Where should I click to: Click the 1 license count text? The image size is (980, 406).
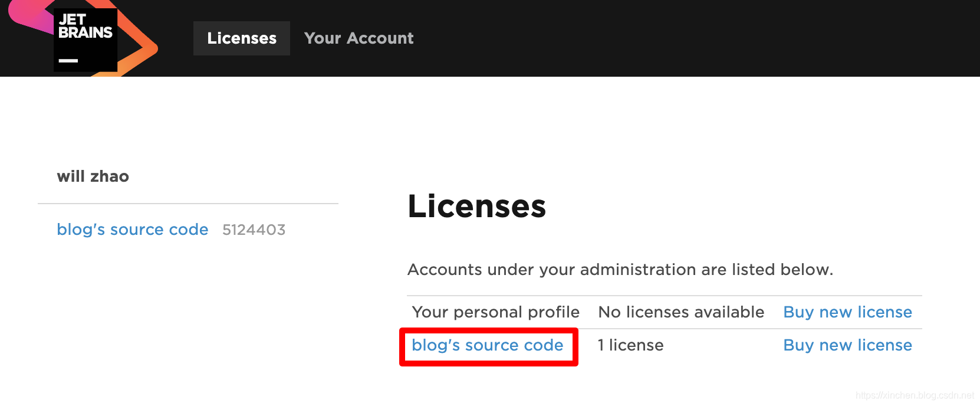pyautogui.click(x=630, y=345)
